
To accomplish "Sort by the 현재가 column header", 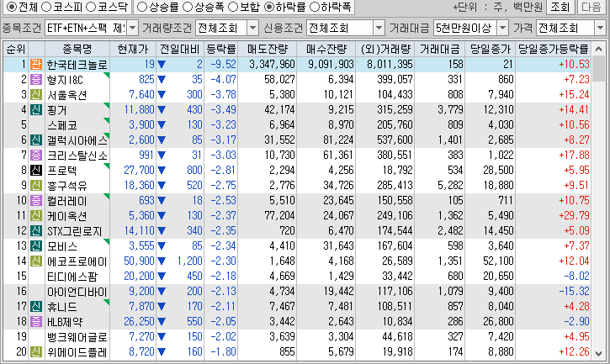I will (133, 49).
